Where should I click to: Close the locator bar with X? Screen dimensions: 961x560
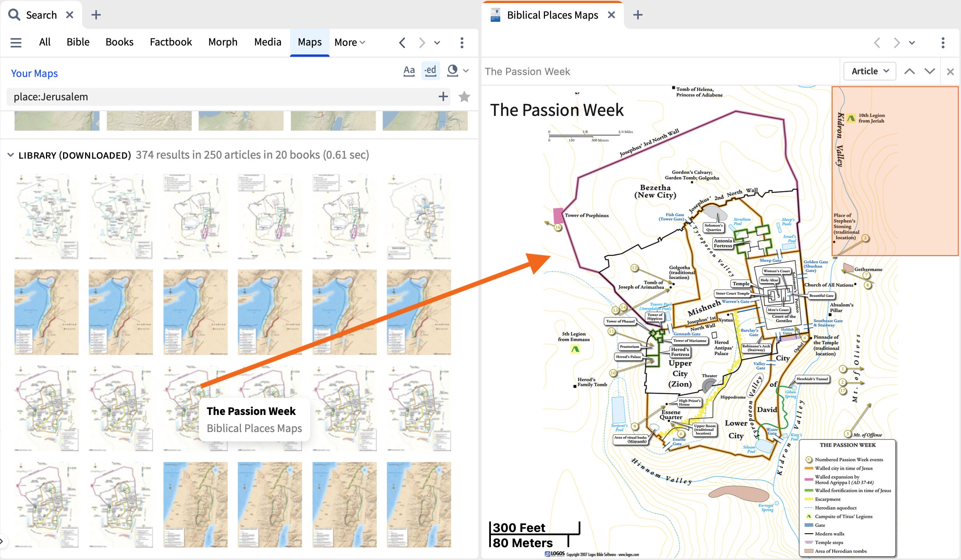[x=950, y=72]
